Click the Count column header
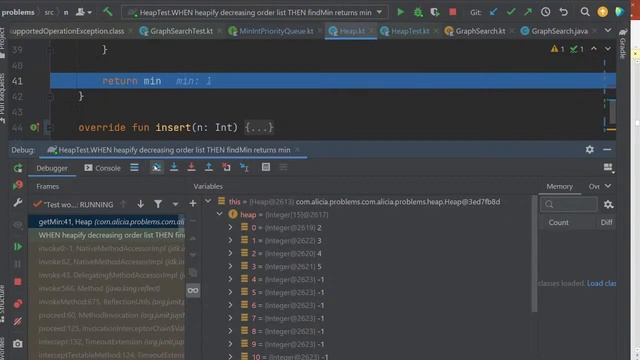 point(558,222)
